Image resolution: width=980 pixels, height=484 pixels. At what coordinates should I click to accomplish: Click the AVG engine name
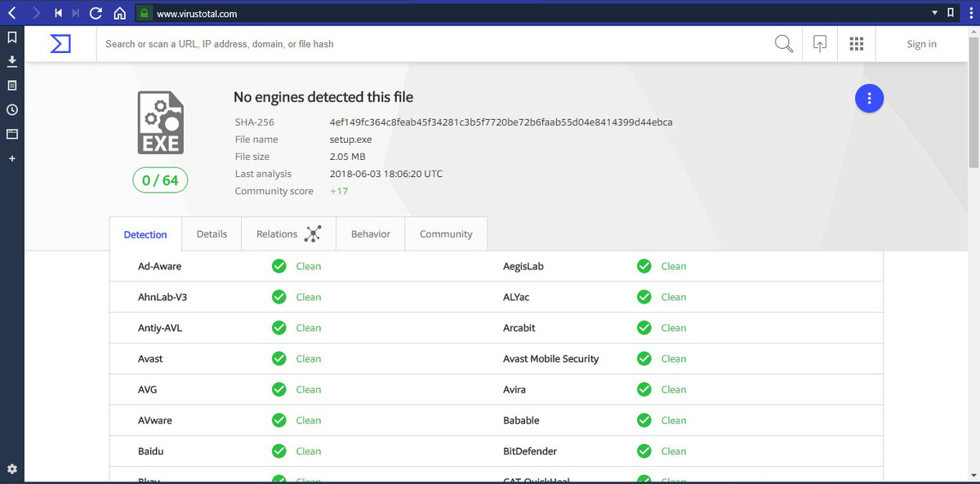point(147,389)
